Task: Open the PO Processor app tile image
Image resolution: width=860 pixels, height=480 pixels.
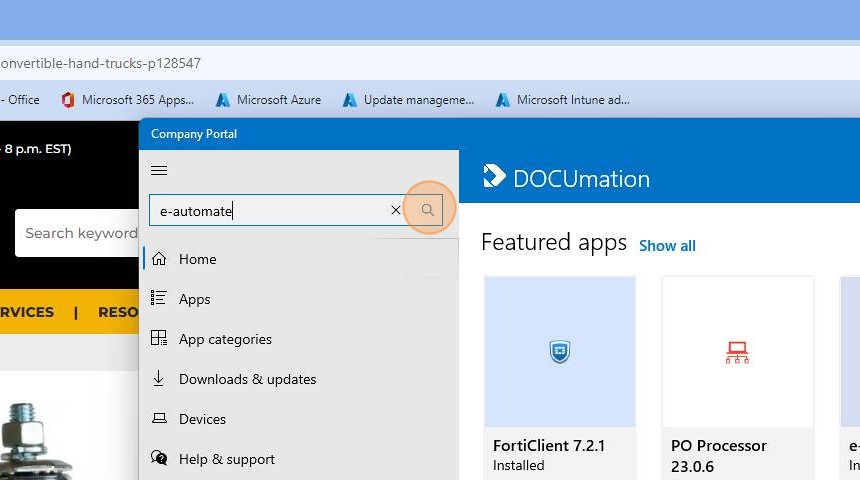Action: 738,352
